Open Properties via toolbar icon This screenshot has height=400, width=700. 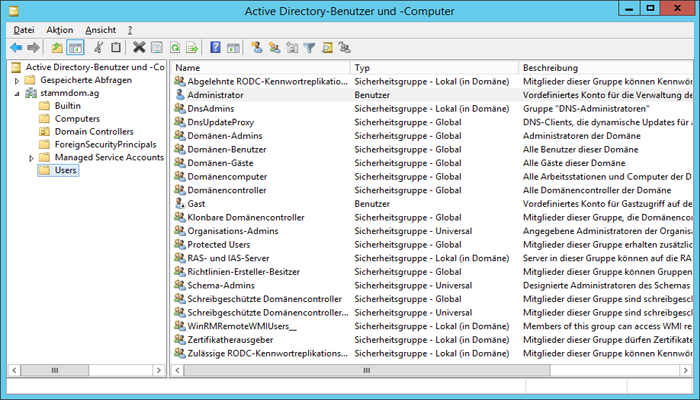tap(157, 47)
